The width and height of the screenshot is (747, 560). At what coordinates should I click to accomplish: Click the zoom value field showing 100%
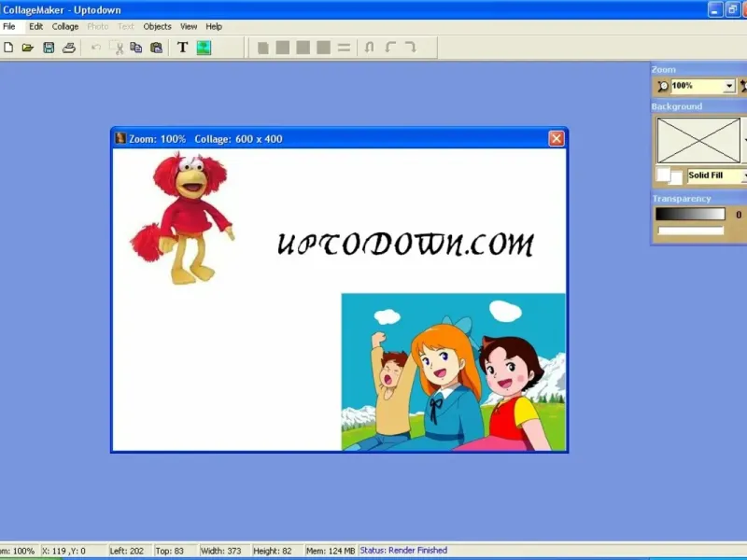click(x=697, y=86)
